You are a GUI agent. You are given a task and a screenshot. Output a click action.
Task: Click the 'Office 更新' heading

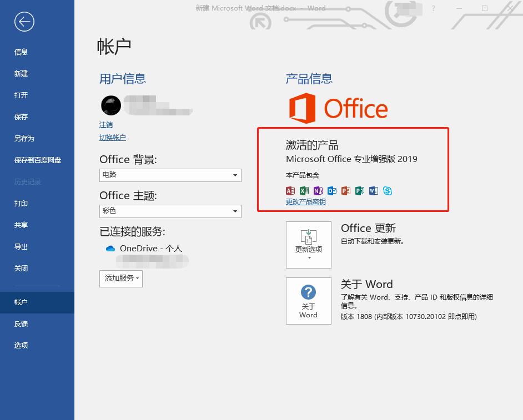click(368, 229)
